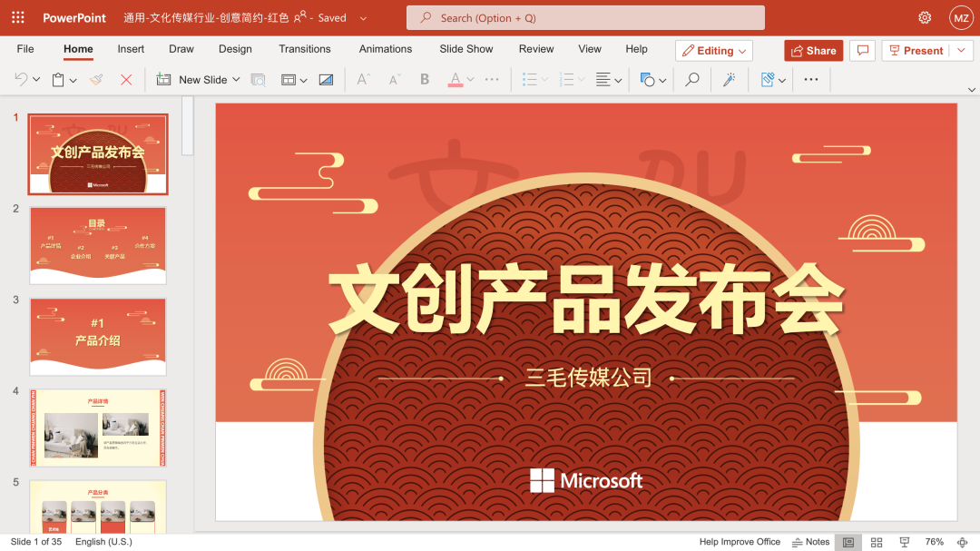Open the File menu

25,49
